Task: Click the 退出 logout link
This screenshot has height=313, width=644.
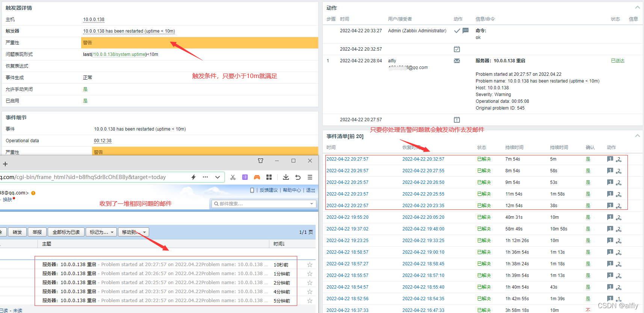Action: [x=311, y=190]
